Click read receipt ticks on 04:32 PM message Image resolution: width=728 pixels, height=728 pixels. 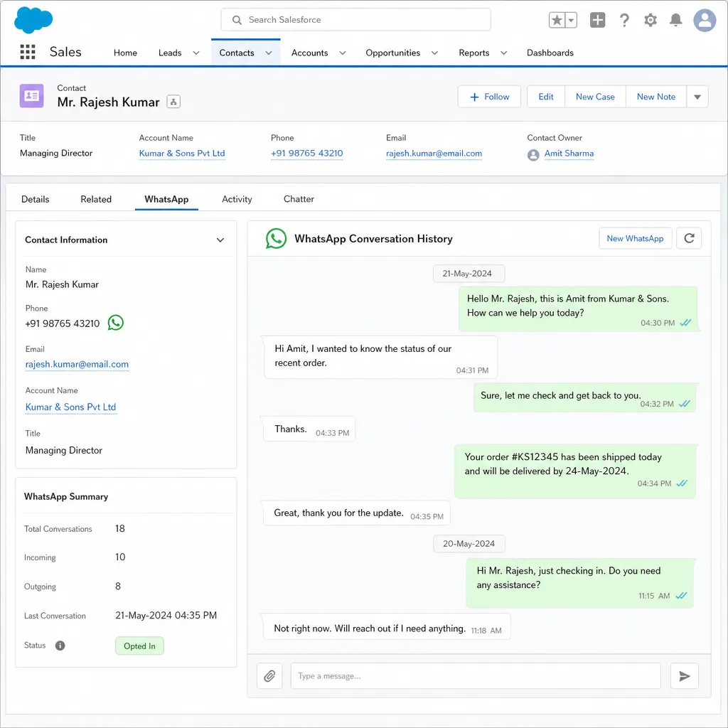point(685,404)
